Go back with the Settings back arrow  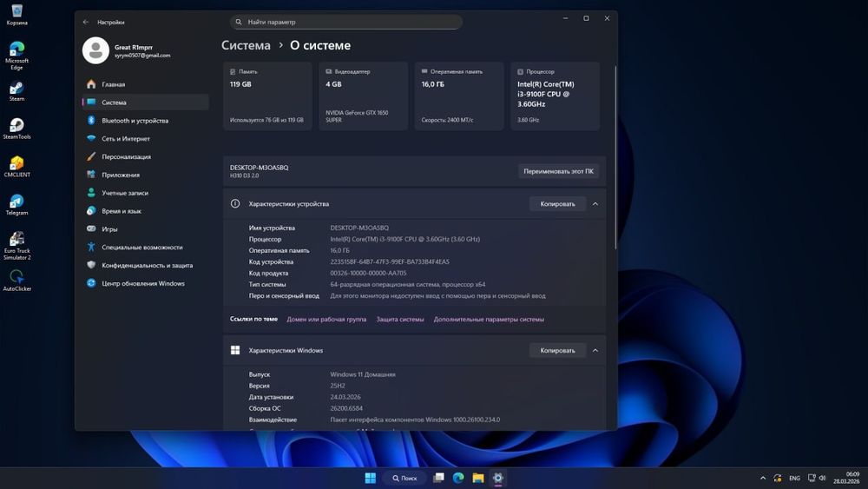click(86, 23)
